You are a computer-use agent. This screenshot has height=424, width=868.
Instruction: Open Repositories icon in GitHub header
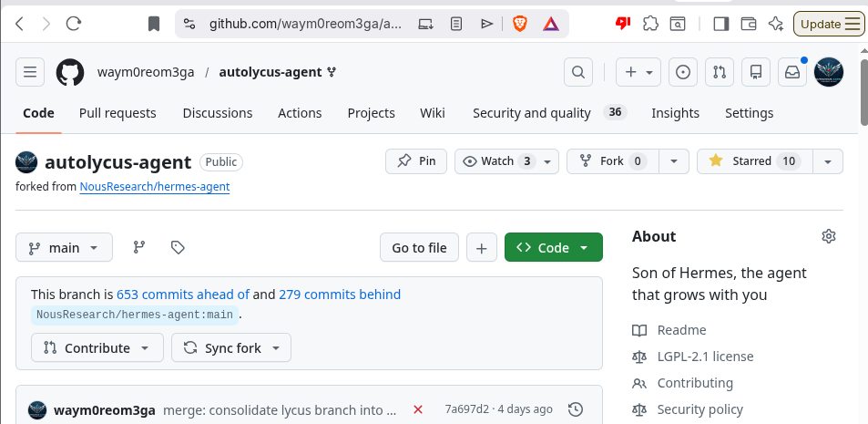click(756, 72)
